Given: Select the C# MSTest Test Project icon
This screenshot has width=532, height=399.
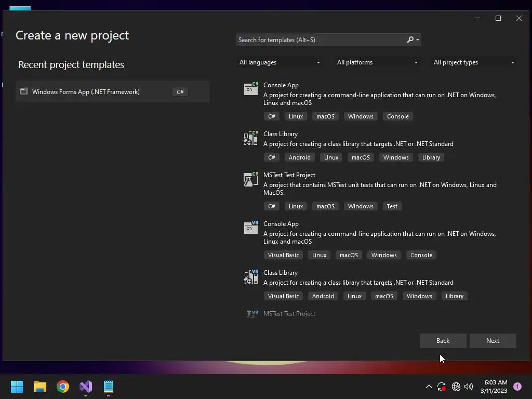Looking at the screenshot, I should pos(251,179).
